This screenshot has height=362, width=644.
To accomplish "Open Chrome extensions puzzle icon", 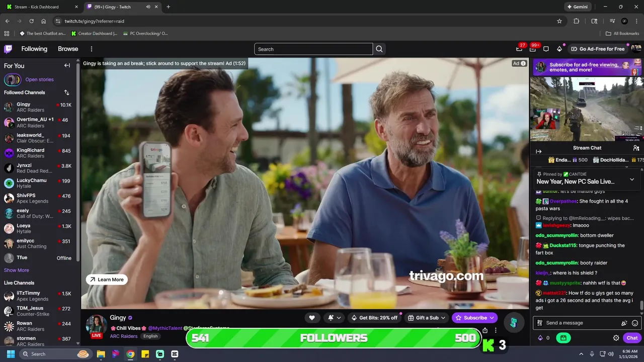I will 577,21.
